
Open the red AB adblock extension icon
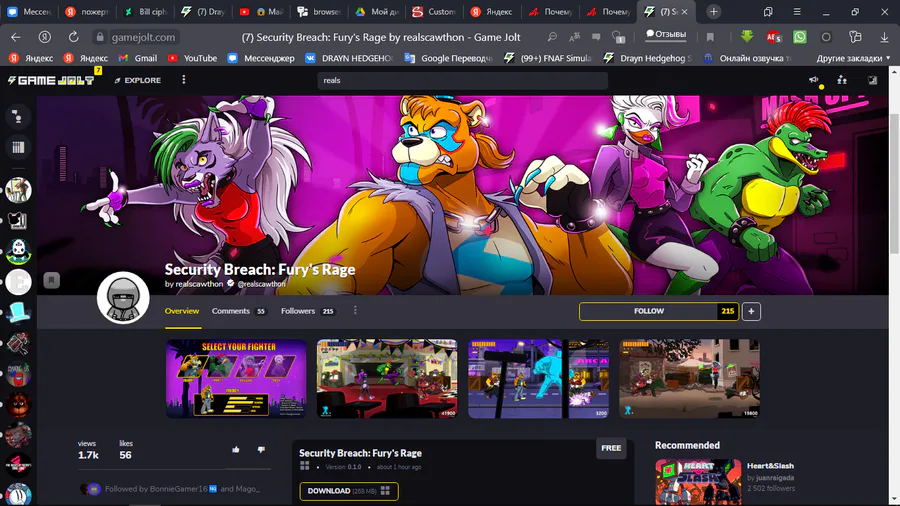tap(773, 37)
